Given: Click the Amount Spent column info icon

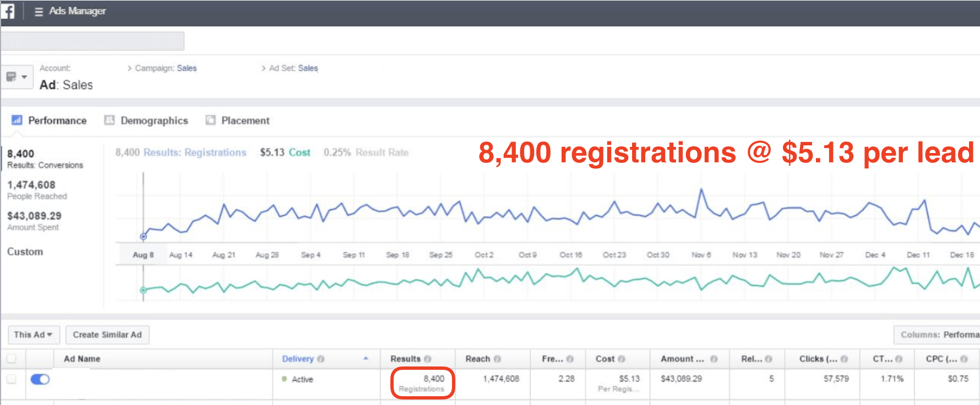Looking at the screenshot, I should (714, 359).
